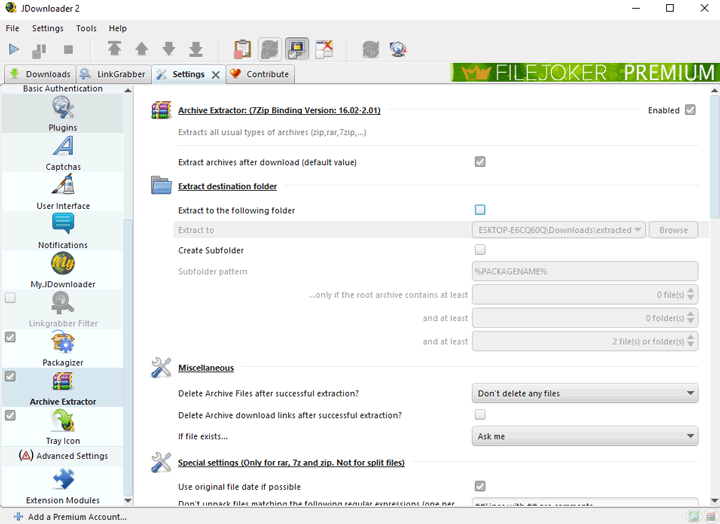Open the Extract to path dropdown
The width and height of the screenshot is (720, 524).
coord(559,230)
